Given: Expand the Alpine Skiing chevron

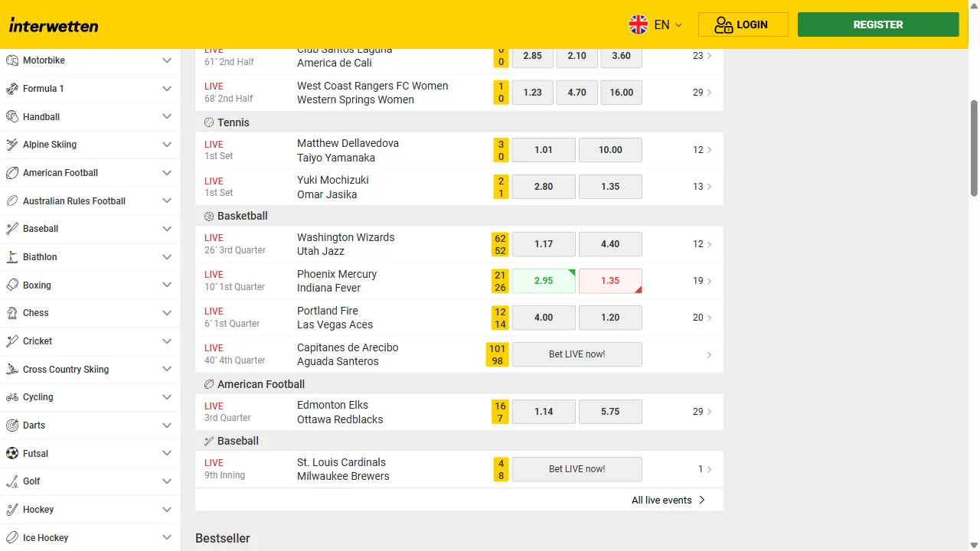Looking at the screenshot, I should pyautogui.click(x=167, y=145).
